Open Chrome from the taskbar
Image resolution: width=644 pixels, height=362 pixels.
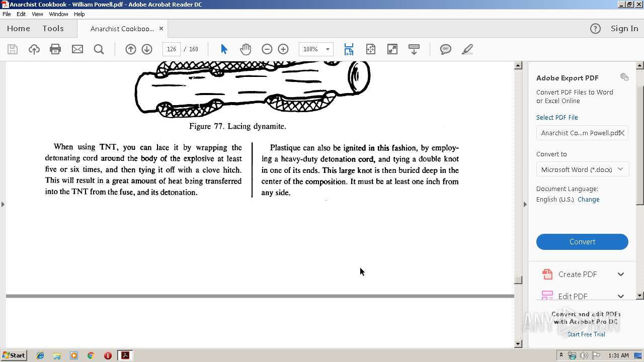[x=91, y=355]
